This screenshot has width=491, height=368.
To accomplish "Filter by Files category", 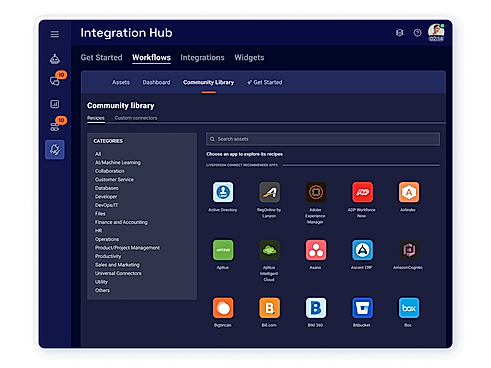I will click(x=100, y=214).
